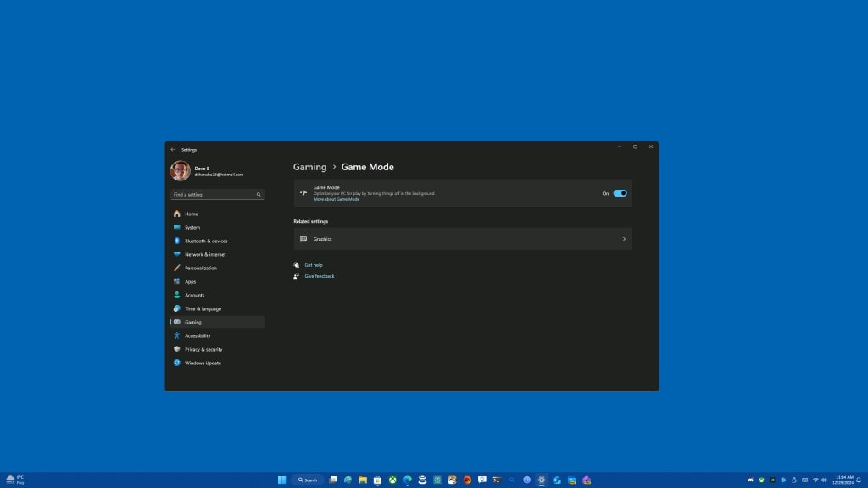Open Accounts settings via the person icon

[176, 295]
